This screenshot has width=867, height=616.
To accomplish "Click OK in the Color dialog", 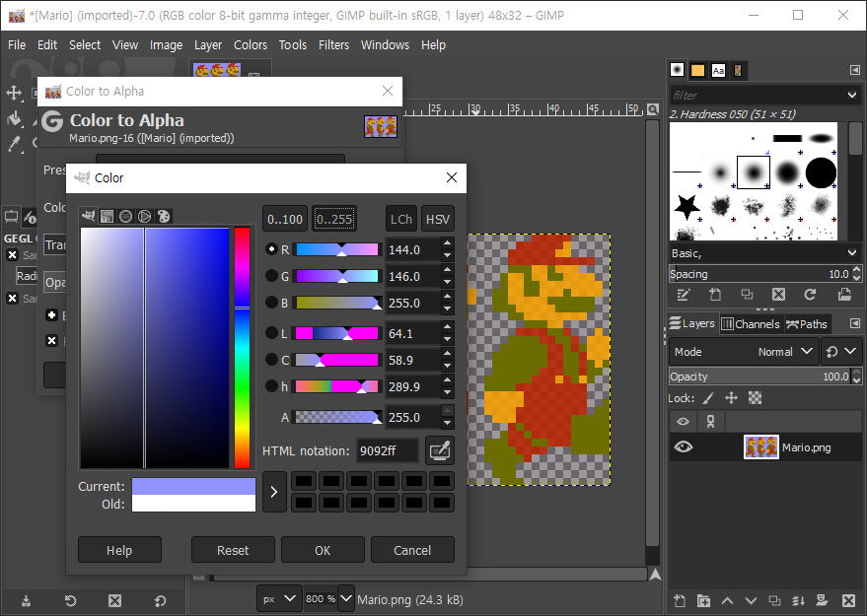I will pos(323,550).
